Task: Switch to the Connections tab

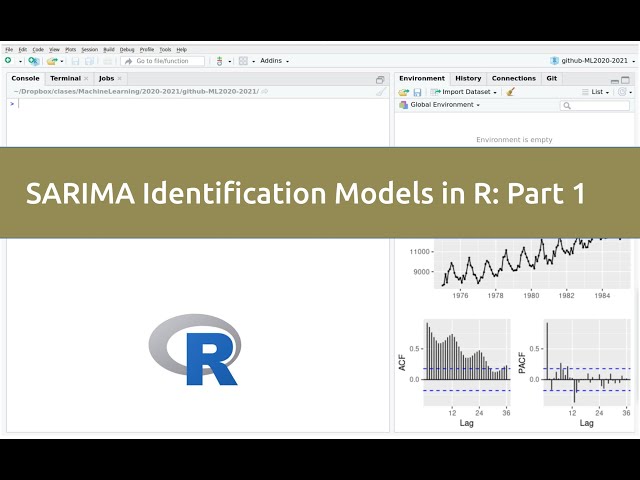Action: [513, 78]
